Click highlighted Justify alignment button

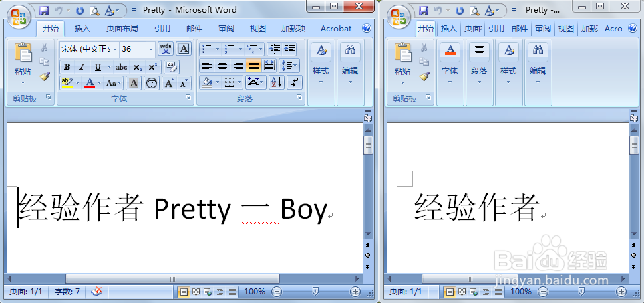254,65
